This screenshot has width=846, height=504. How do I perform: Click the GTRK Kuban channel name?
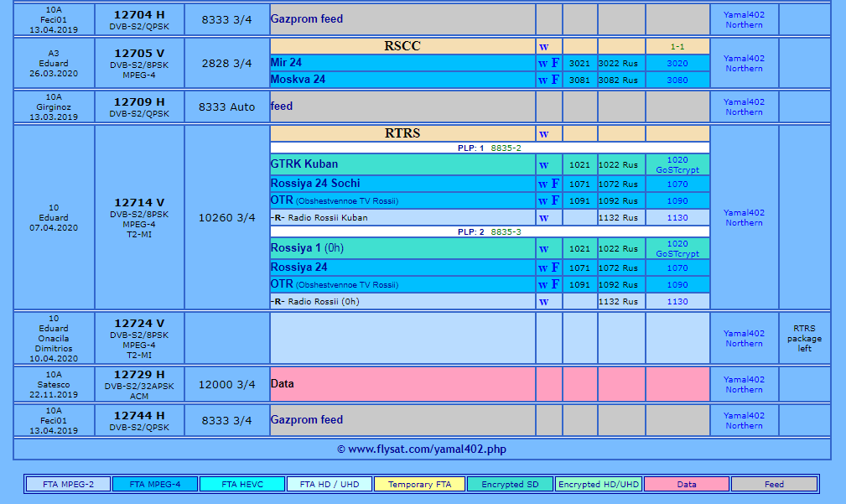(x=304, y=164)
